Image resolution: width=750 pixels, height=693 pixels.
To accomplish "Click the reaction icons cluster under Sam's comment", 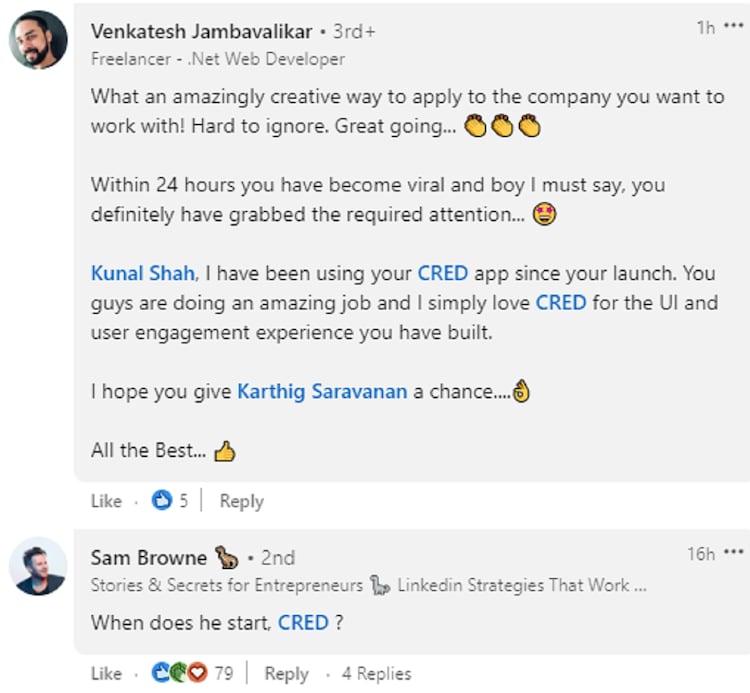I will click(x=179, y=673).
